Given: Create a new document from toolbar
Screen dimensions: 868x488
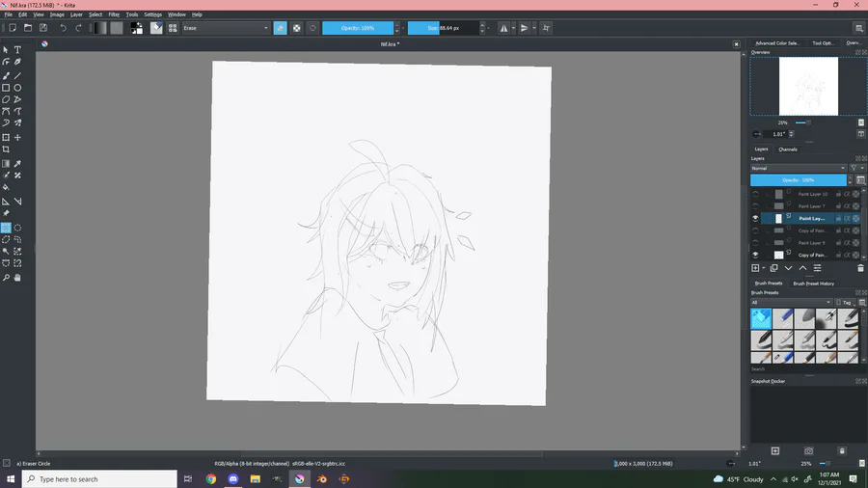Looking at the screenshot, I should point(13,28).
